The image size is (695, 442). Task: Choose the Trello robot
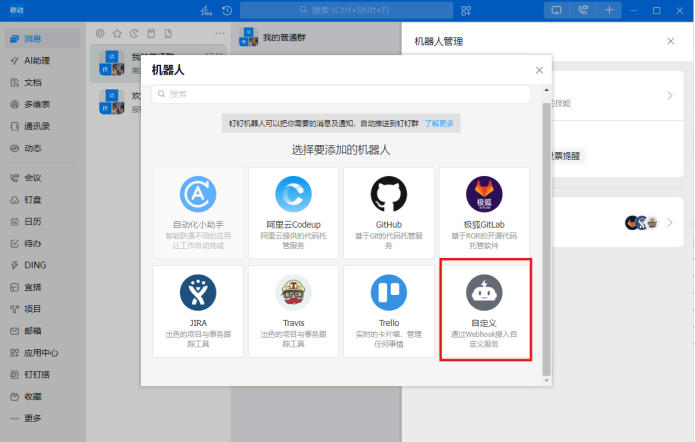pos(389,312)
